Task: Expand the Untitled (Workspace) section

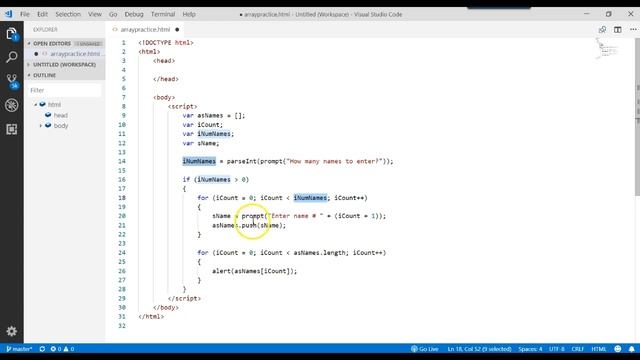Action: (29, 64)
